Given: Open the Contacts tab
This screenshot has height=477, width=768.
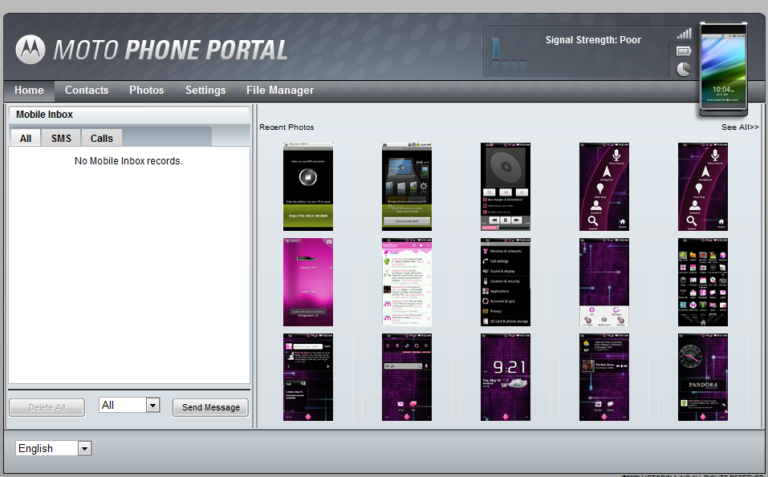Looking at the screenshot, I should 87,90.
